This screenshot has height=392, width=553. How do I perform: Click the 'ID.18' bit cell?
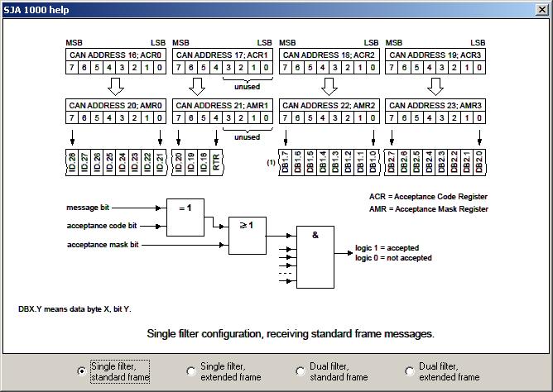[204, 162]
